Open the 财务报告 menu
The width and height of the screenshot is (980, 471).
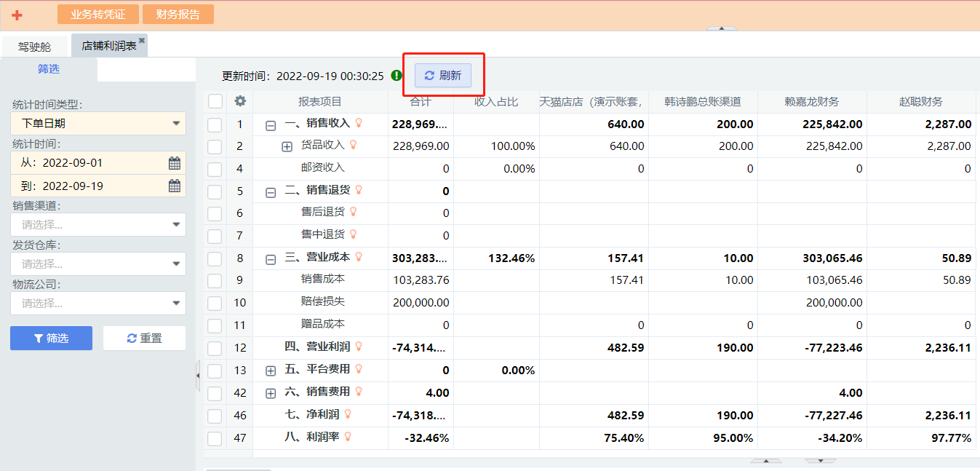coord(178,15)
